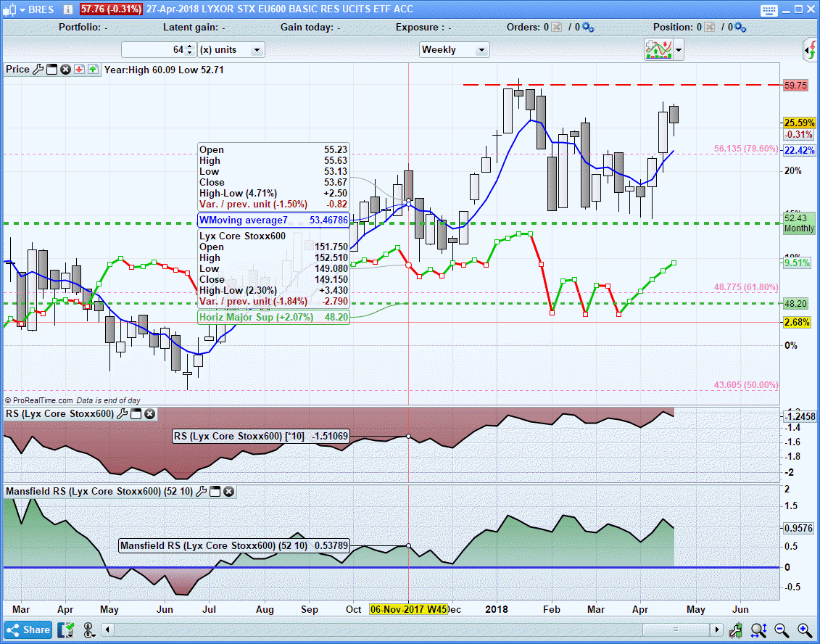This screenshot has height=644, width=820.
Task: Zoom in with the plus magnifier
Action: 805,630
